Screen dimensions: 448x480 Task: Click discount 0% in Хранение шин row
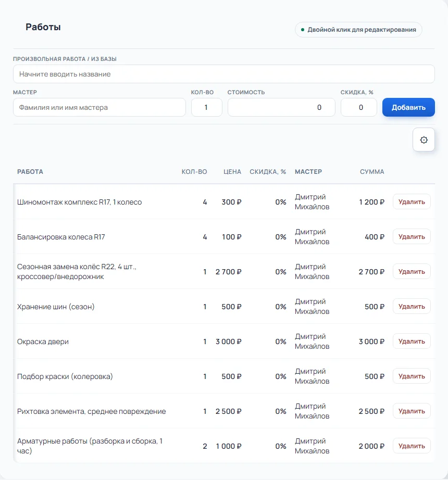[280, 307]
